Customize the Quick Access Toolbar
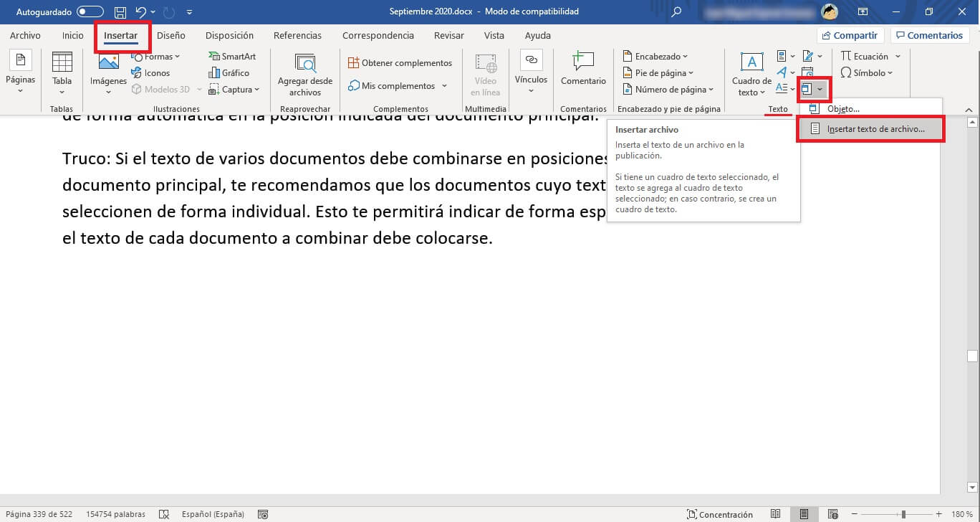Screen dimensions: 980x522 [x=189, y=12]
